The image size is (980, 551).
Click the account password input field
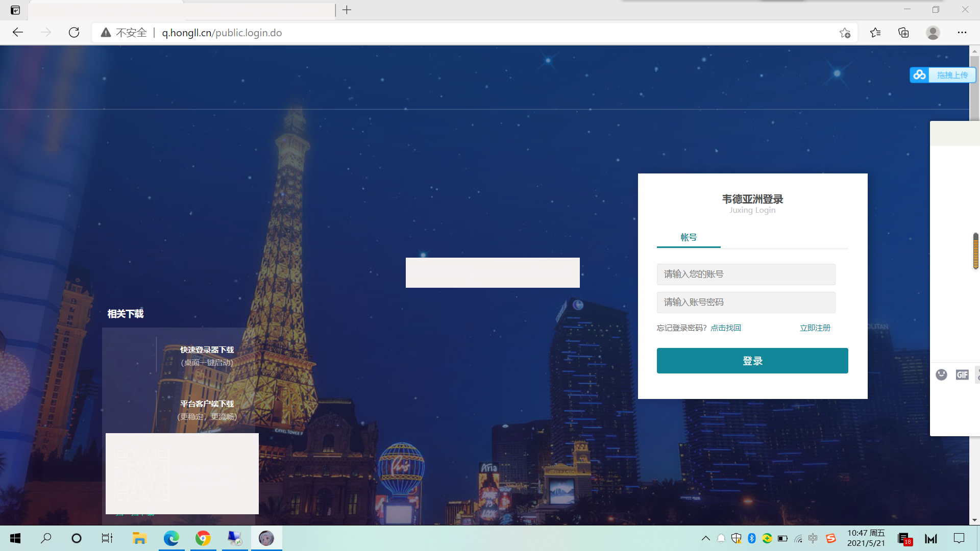pos(746,303)
